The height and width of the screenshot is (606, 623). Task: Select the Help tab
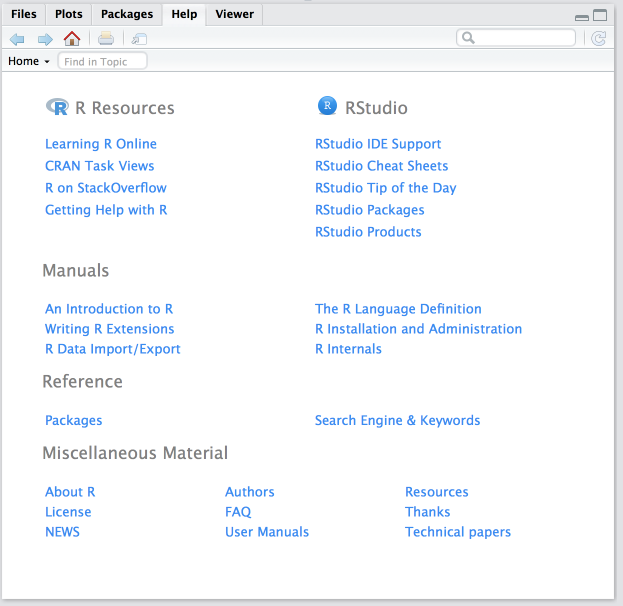184,14
